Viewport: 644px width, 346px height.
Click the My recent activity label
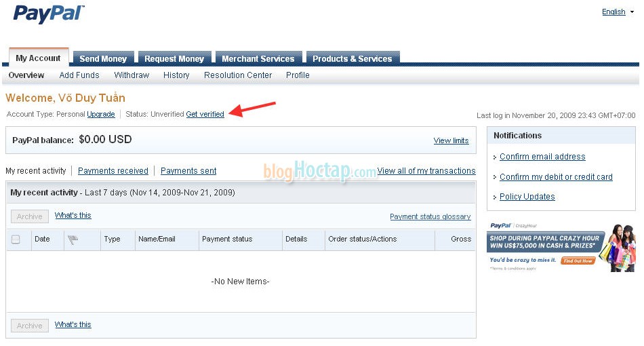pyautogui.click(x=36, y=171)
